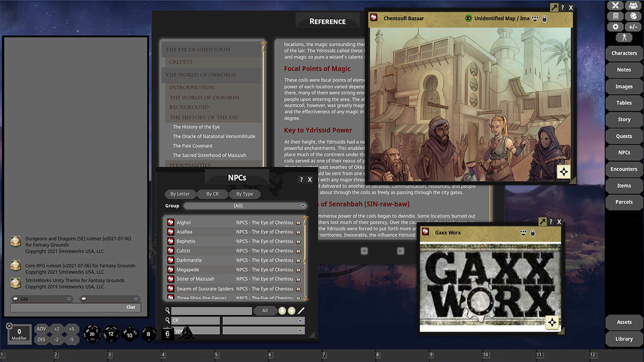Click the pencil edit icon in the NPCs window
The width and height of the screenshot is (644, 362).
coord(301,310)
